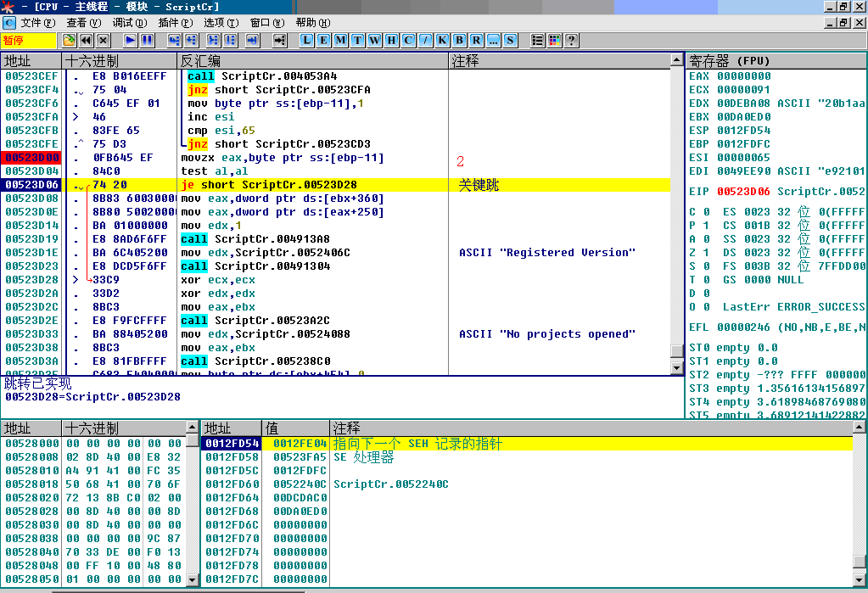Screen dimensions: 868x593
Task: Click the Step Into toolbar icon
Action: pos(175,41)
